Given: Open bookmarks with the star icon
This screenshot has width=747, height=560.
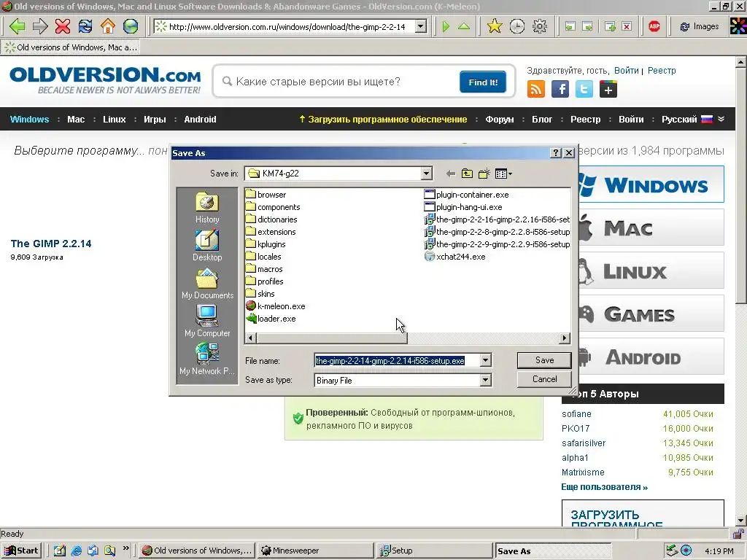Looking at the screenshot, I should point(495,26).
